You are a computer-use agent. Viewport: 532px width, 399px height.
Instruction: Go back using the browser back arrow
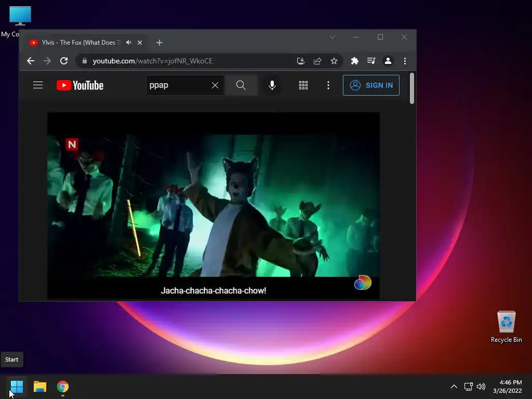[x=31, y=61]
